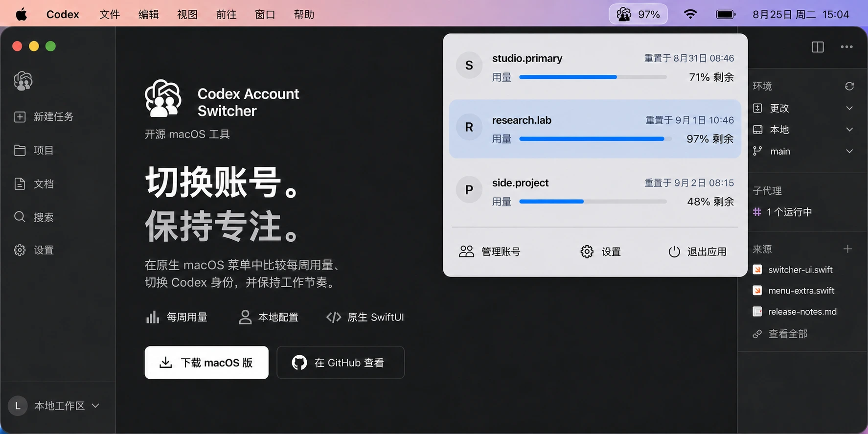Expand the 更改 dropdown chevron
This screenshot has height=434, width=868.
(849, 108)
